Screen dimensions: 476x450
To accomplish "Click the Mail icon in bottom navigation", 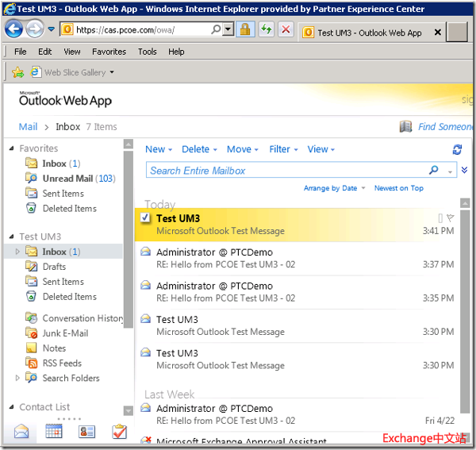I will 21,432.
